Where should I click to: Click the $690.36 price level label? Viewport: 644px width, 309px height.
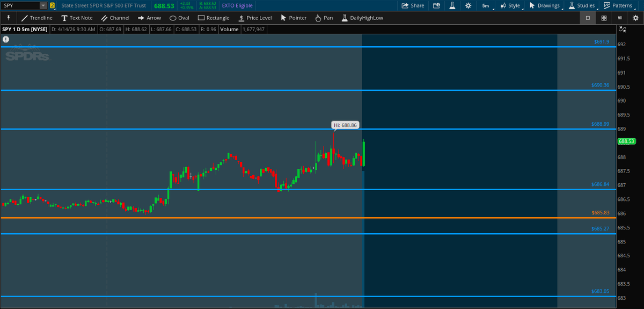[601, 85]
